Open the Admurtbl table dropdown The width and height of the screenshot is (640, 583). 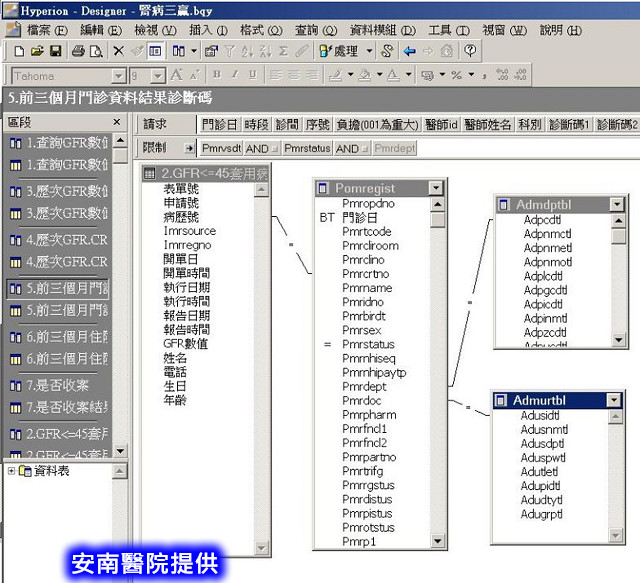(x=614, y=400)
